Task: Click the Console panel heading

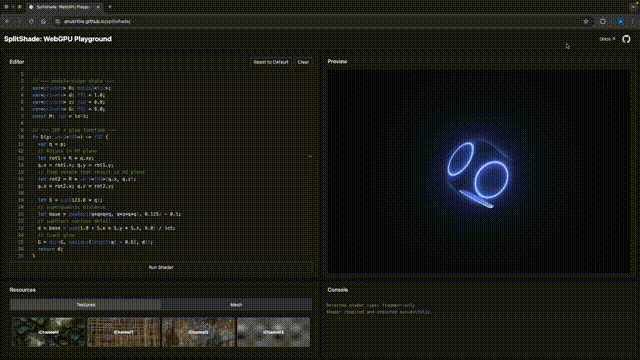Action: click(338, 290)
